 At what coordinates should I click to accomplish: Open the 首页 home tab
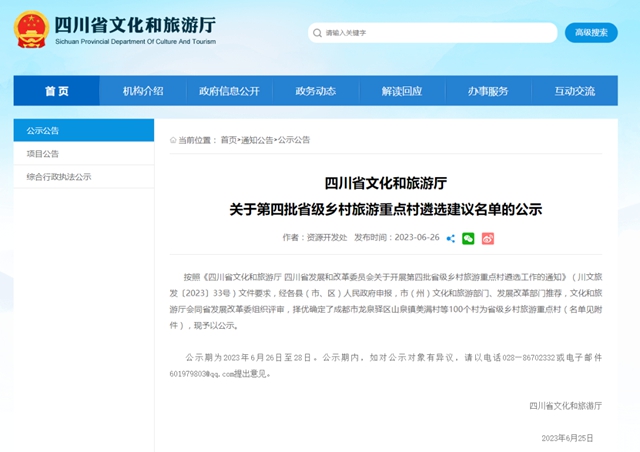[x=57, y=91]
